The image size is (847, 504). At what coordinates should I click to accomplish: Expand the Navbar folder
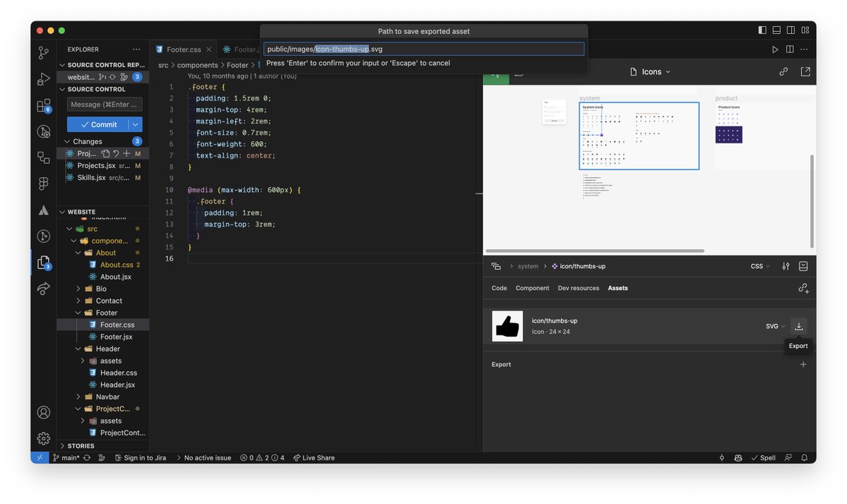[x=103, y=397]
